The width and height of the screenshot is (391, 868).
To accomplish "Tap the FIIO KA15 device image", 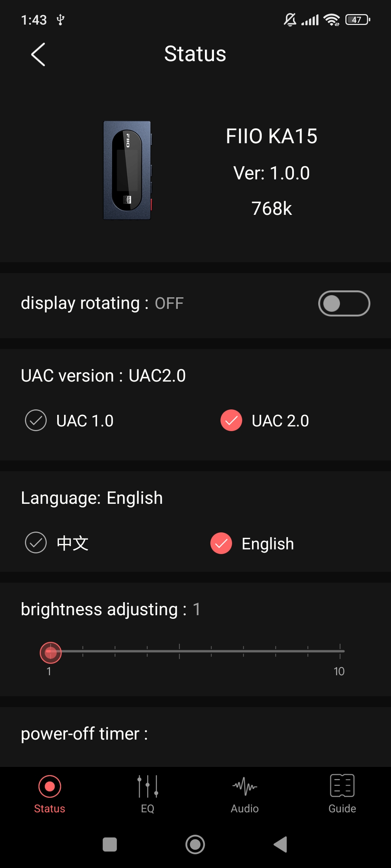I will click(127, 170).
